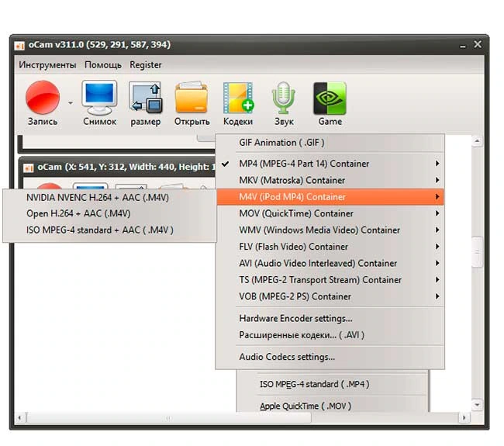Image resolution: width=504 pixels, height=446 pixels.
Task: Expand TS container submenu arrow
Action: (x=437, y=280)
